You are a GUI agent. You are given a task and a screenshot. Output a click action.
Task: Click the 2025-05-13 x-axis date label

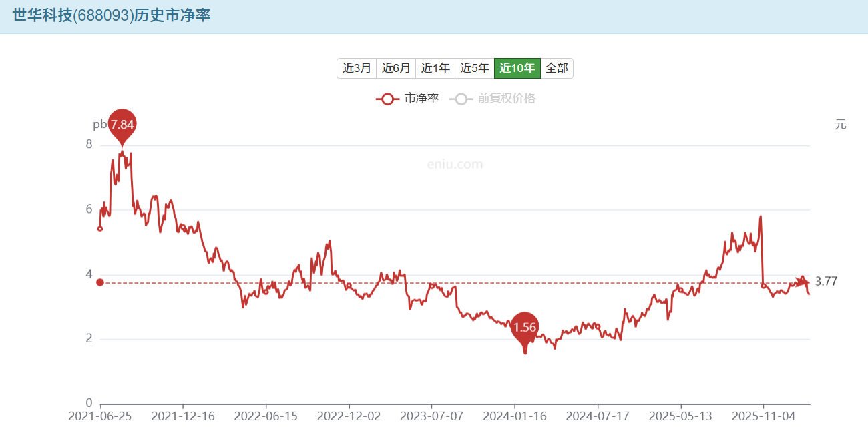[680, 416]
